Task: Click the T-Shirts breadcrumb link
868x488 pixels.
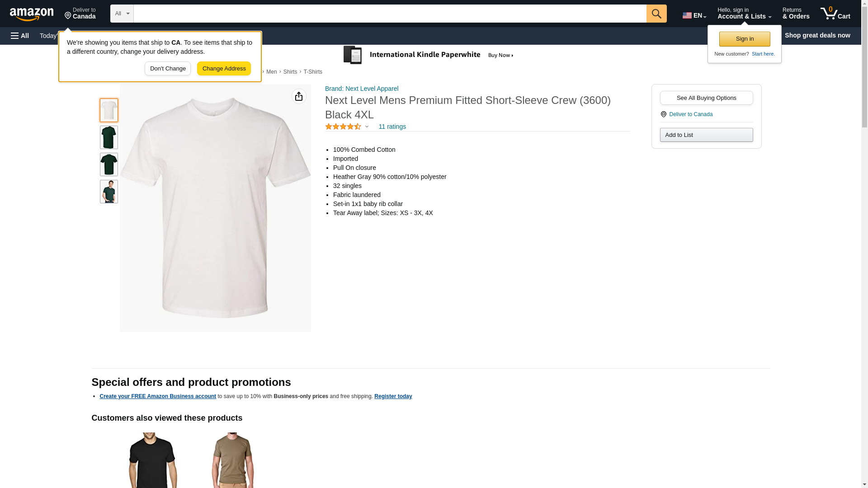Action: [x=313, y=72]
